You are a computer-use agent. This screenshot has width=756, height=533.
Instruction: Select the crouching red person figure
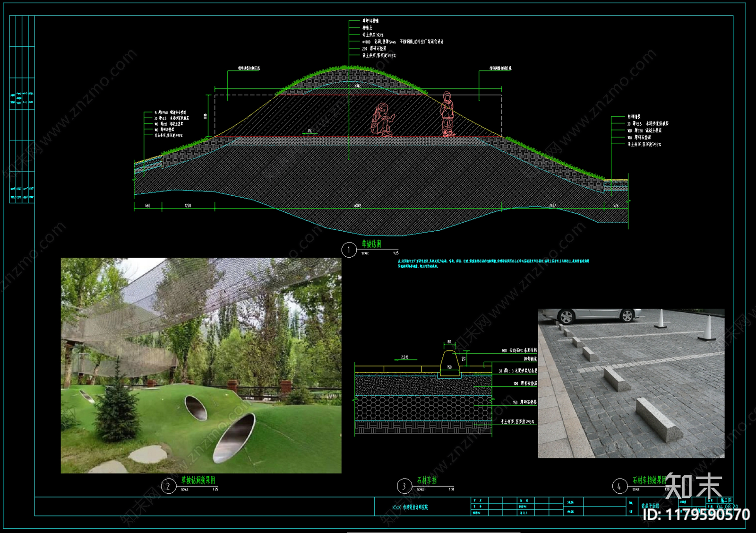point(382,121)
